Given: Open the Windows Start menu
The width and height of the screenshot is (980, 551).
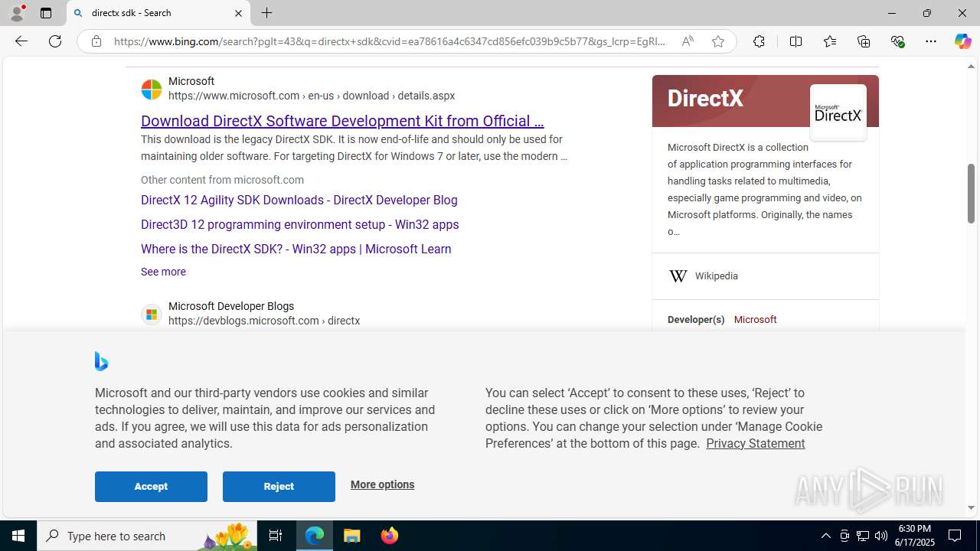Looking at the screenshot, I should [18, 536].
